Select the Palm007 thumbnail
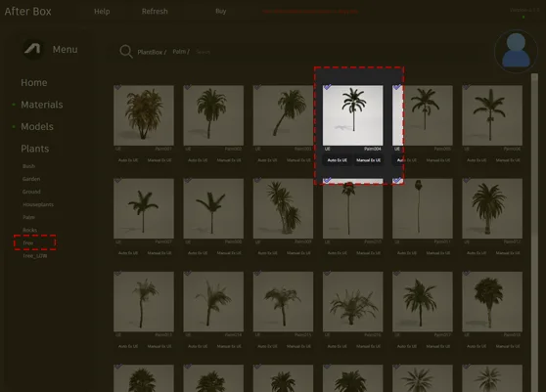 click(x=144, y=208)
